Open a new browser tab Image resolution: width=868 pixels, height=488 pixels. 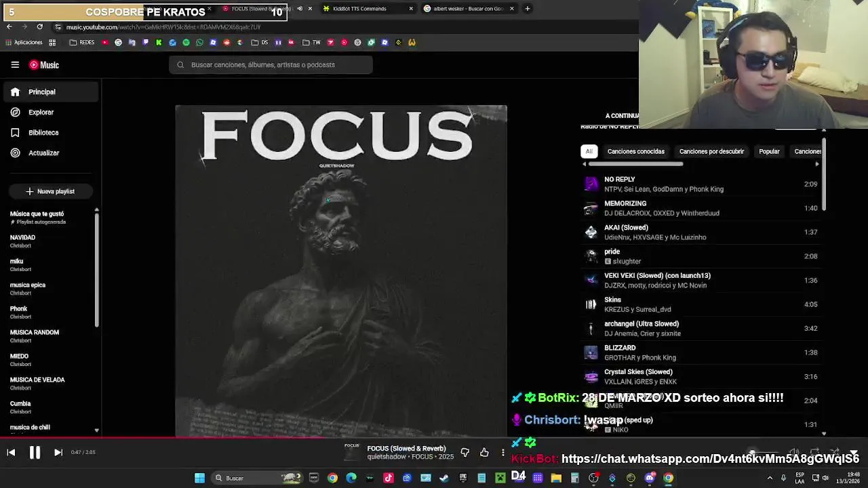528,9
